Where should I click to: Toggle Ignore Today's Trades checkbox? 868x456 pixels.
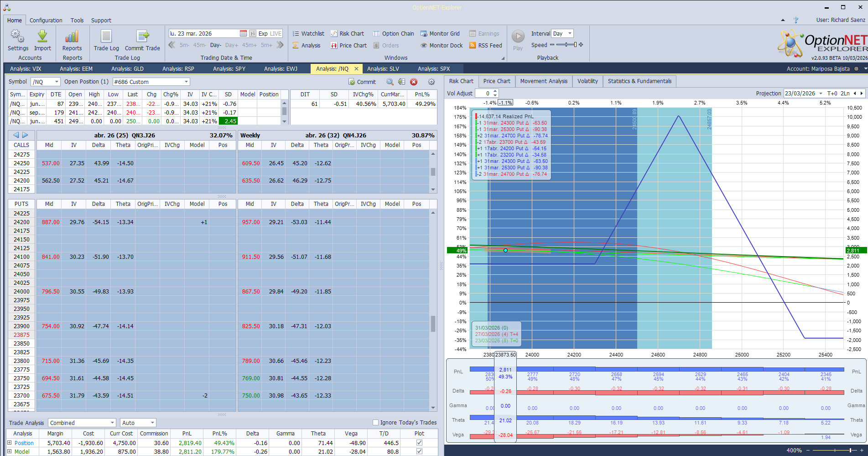click(x=375, y=422)
